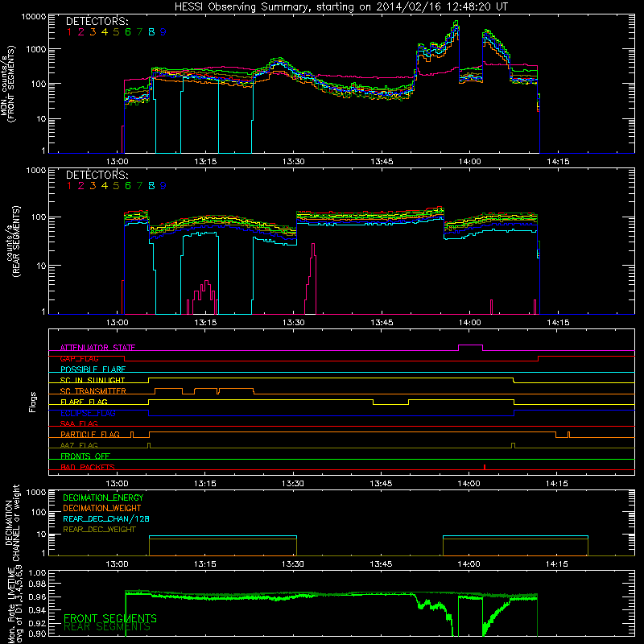Viewport: 644px width, 644px height.
Task: Pick red detector '1' in rear segments legend
Action: [69, 186]
